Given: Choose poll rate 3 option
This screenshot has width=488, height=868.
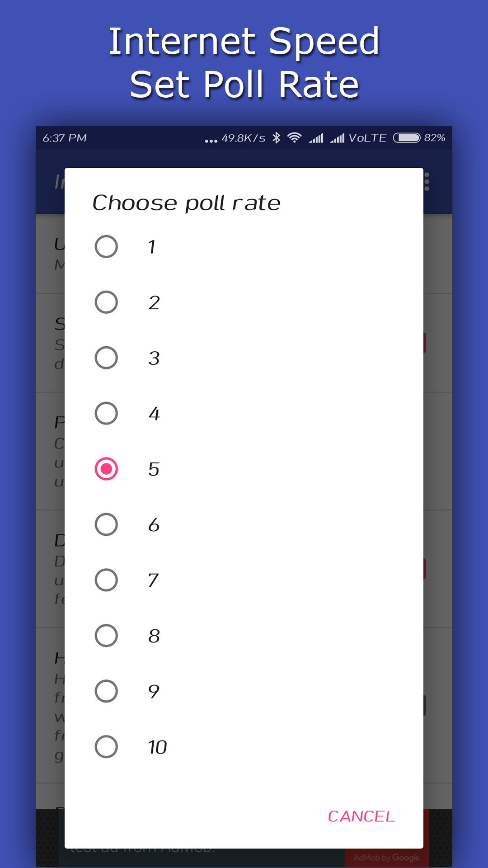Looking at the screenshot, I should 106,358.
